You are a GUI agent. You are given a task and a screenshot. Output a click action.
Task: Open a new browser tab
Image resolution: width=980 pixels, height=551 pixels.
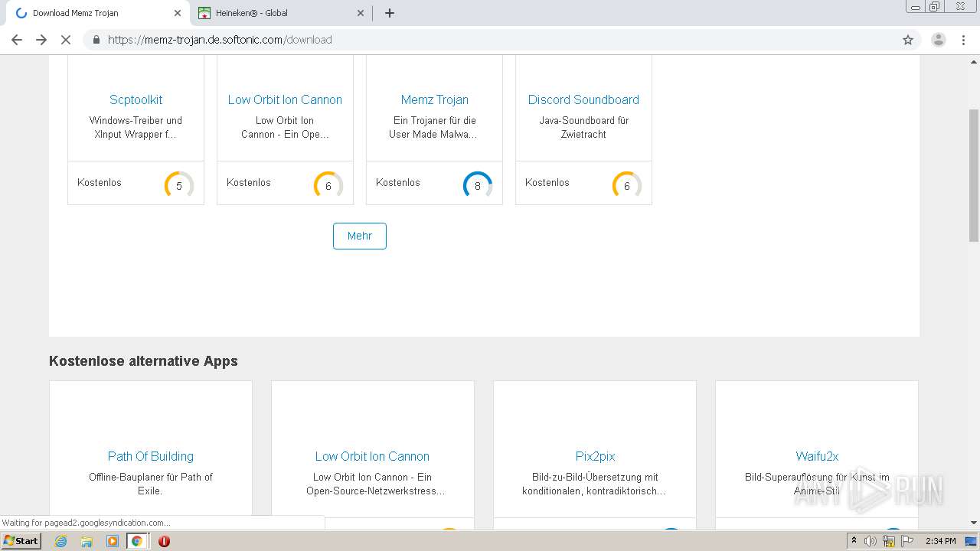click(389, 13)
